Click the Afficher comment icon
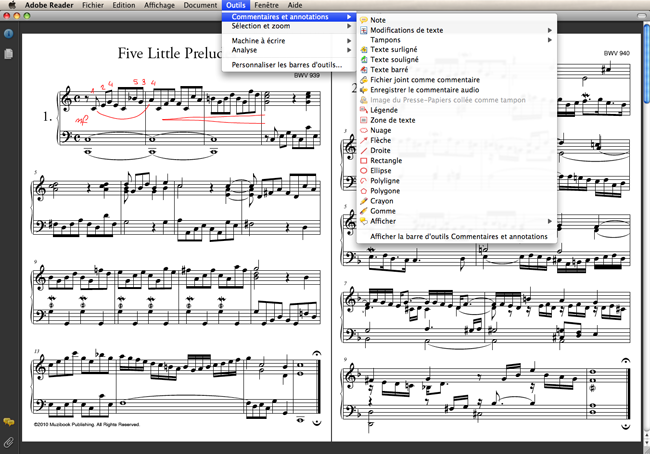Screen dimensions: 650x454 [364, 221]
